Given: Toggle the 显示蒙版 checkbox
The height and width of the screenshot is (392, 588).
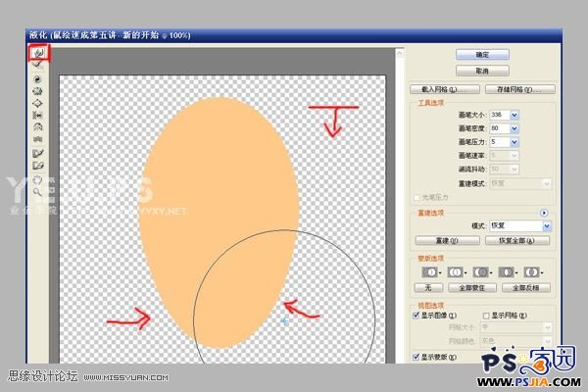Looking at the screenshot, I should pos(416,357).
